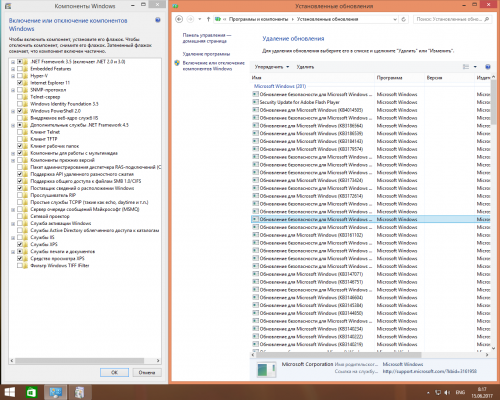Click the search magnifier icon
This screenshot has height=400, width=500.
click(x=487, y=19)
